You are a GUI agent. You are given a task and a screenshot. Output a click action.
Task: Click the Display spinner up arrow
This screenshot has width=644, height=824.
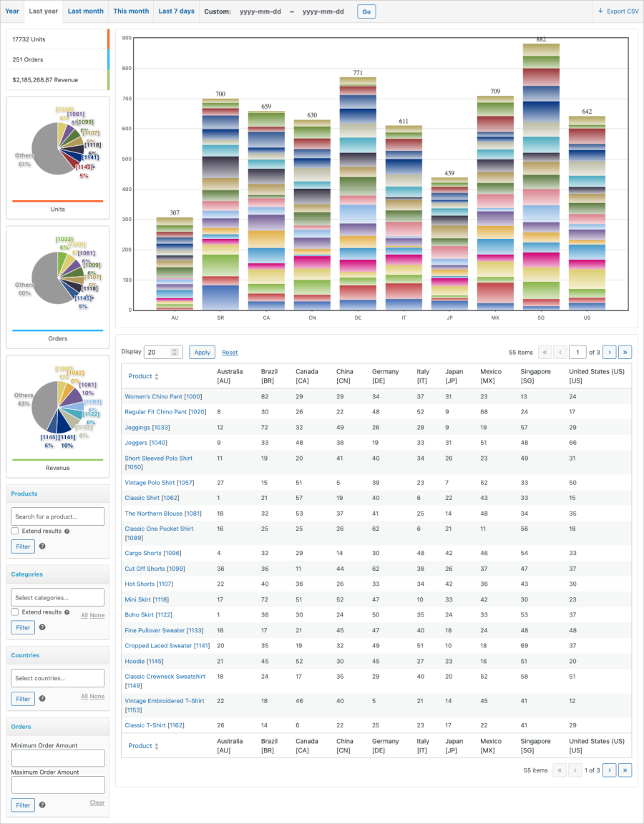[x=175, y=348]
